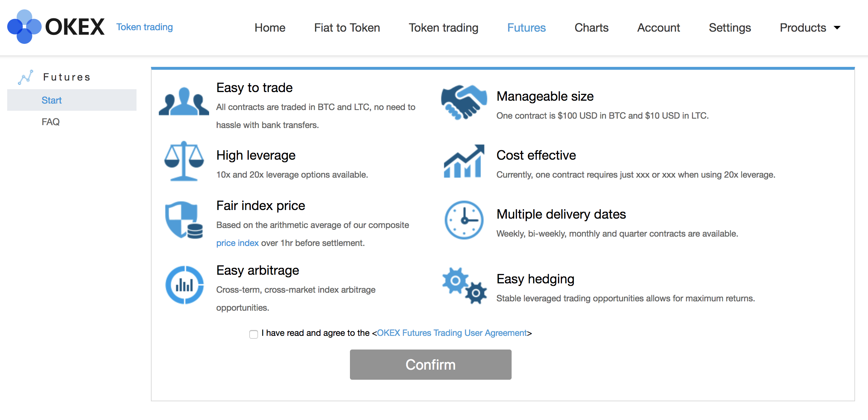Image resolution: width=868 pixels, height=420 pixels.
Task: Go to Fiat to Token page
Action: point(347,28)
